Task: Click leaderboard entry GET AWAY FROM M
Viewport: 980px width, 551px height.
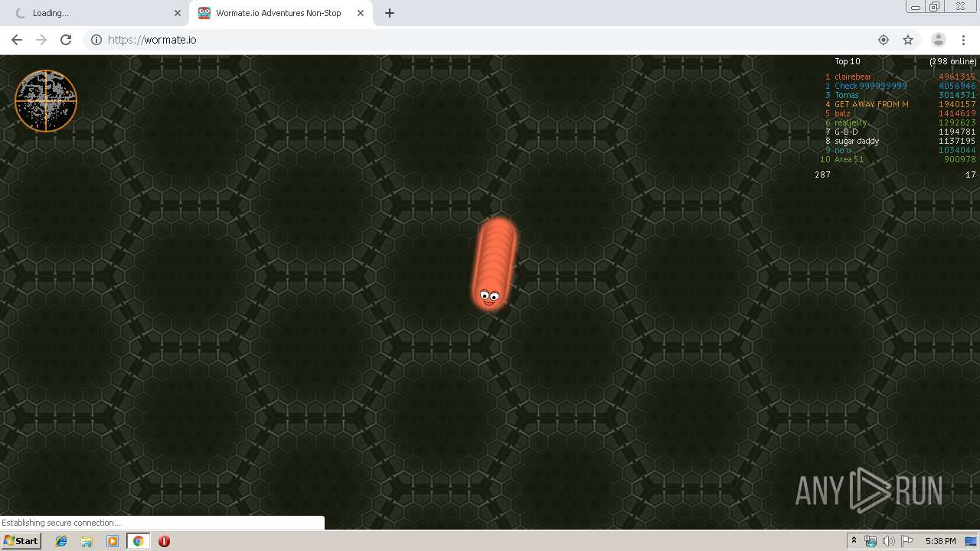Action: pos(871,104)
